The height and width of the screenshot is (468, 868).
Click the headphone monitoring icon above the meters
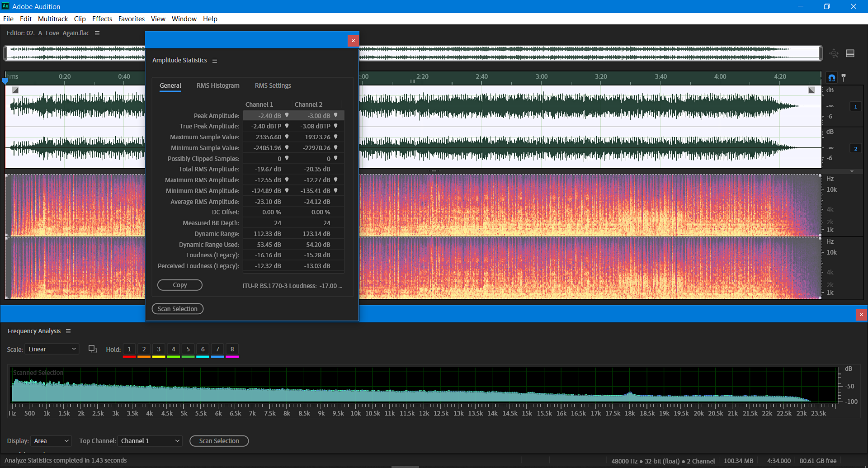coord(832,77)
